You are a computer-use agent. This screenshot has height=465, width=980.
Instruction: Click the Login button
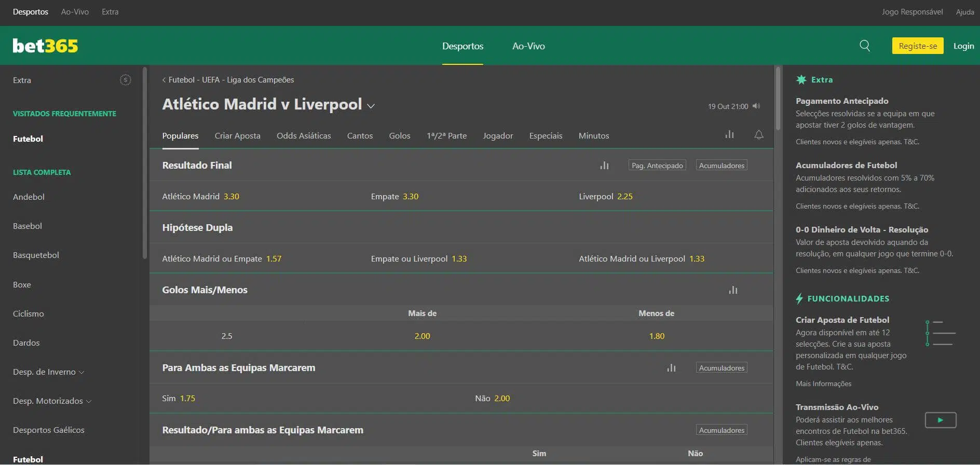point(963,46)
